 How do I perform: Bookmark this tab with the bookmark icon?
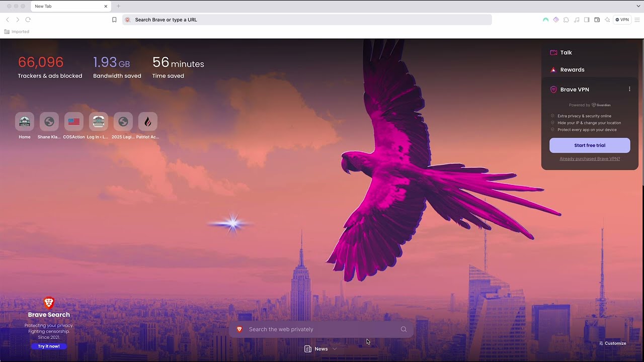(x=114, y=20)
